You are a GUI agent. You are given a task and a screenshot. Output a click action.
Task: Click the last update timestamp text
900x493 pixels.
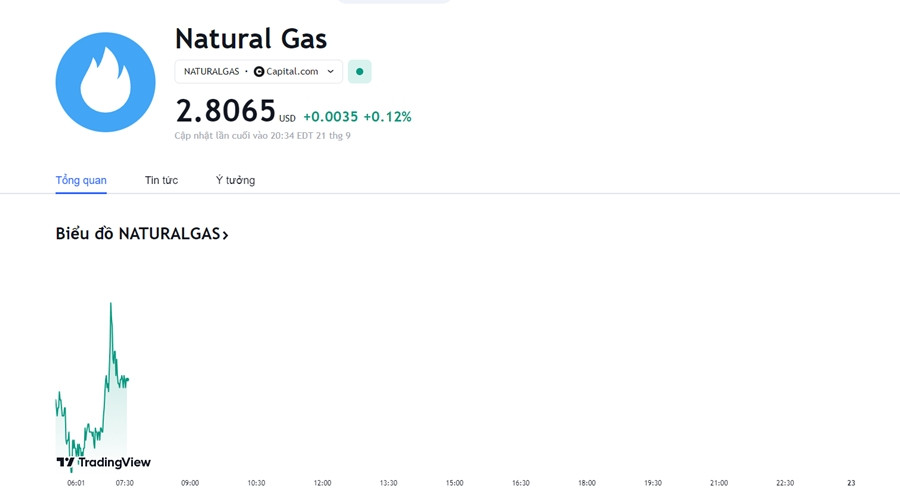(x=262, y=136)
